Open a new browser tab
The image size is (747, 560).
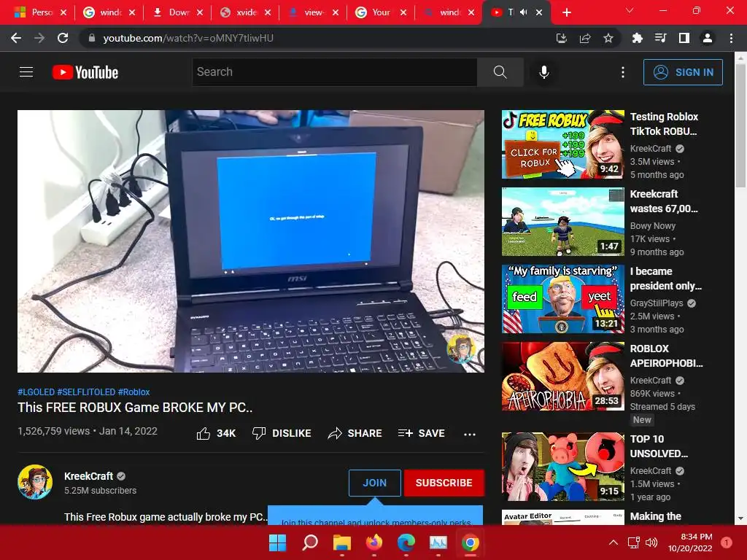point(566,12)
